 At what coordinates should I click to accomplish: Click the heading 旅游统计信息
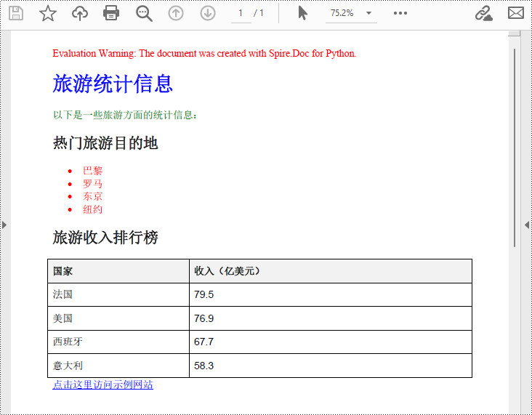[113, 84]
